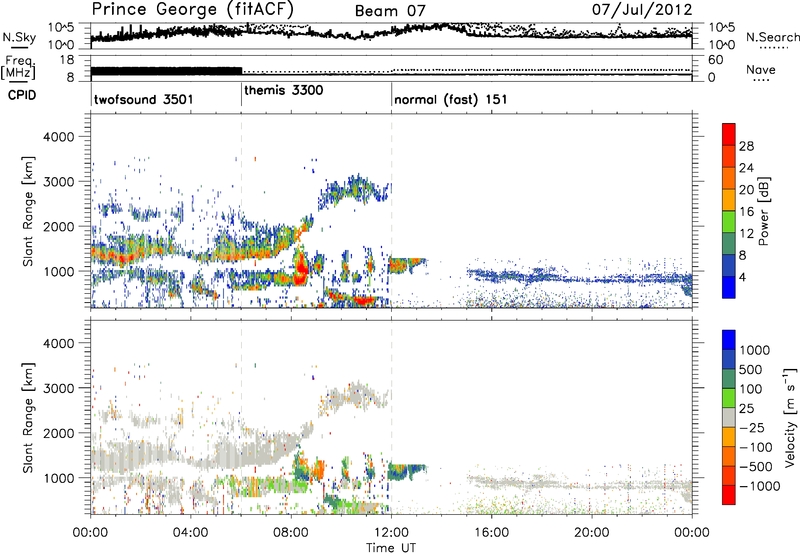This screenshot has width=800, height=554.
Task: Click the '-500' label on the Velocity color bar
Action: [755, 467]
